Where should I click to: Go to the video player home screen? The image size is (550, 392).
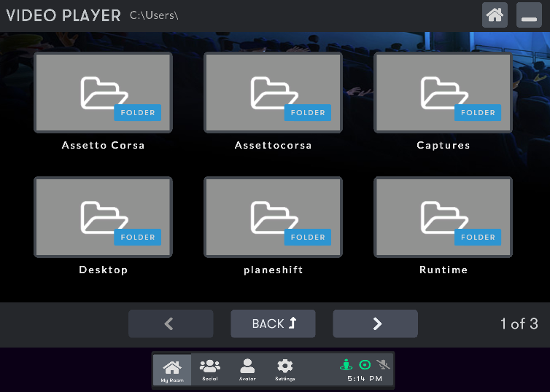pos(495,15)
